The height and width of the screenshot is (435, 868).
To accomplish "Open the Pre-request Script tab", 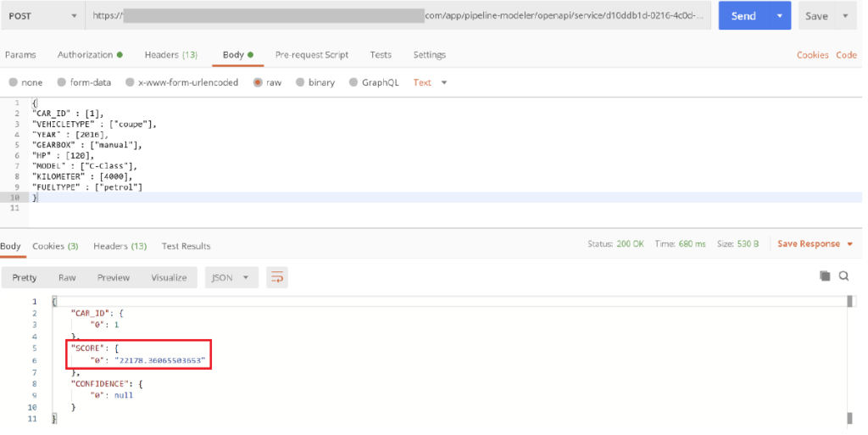I will pos(312,55).
